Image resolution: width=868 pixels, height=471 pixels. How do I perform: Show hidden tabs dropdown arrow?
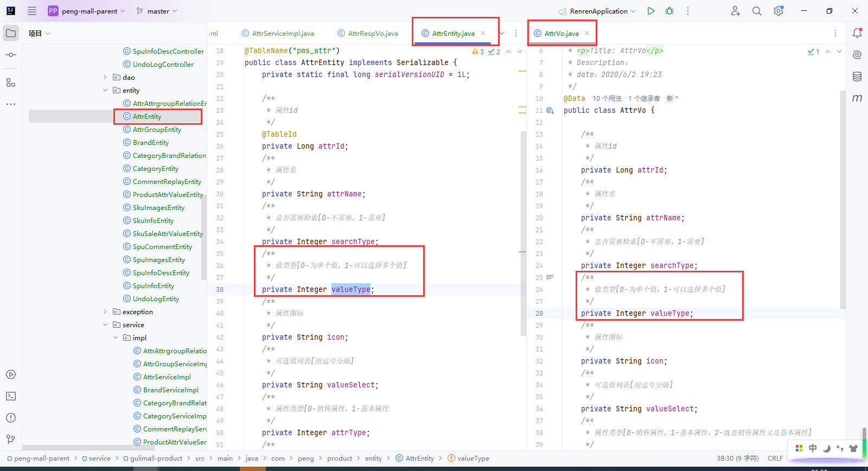point(502,33)
